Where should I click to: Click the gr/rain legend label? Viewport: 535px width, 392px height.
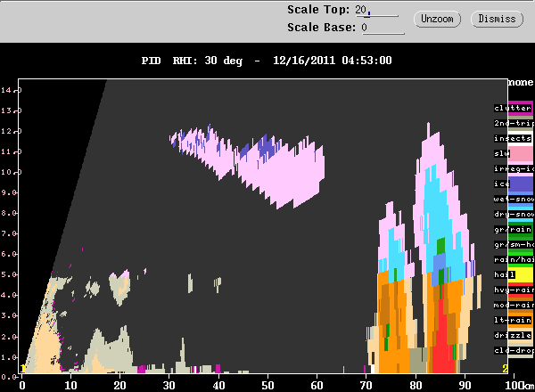[513, 229]
